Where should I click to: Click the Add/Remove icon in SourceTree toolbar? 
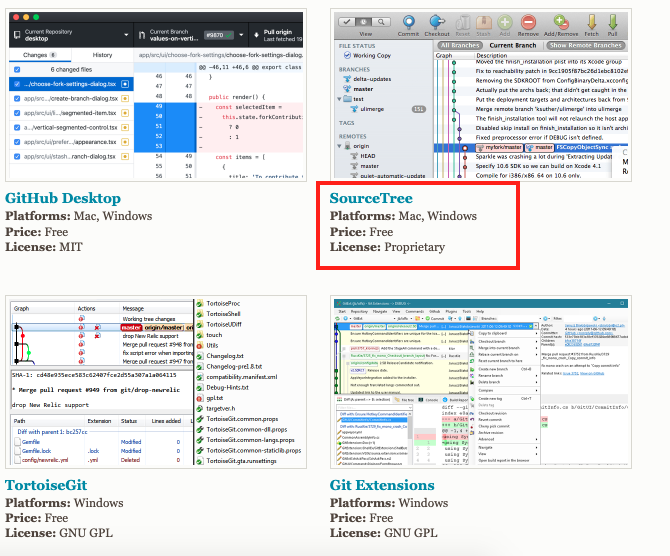coord(561,22)
